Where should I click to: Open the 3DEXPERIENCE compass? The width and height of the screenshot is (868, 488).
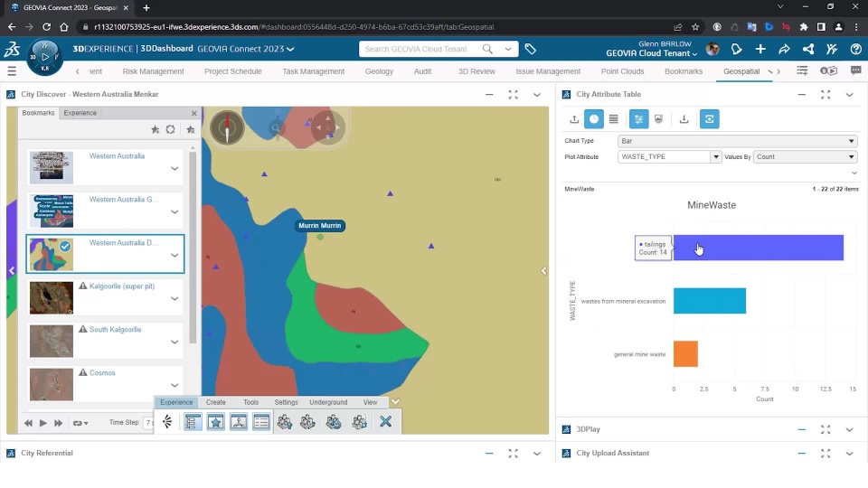(45, 57)
